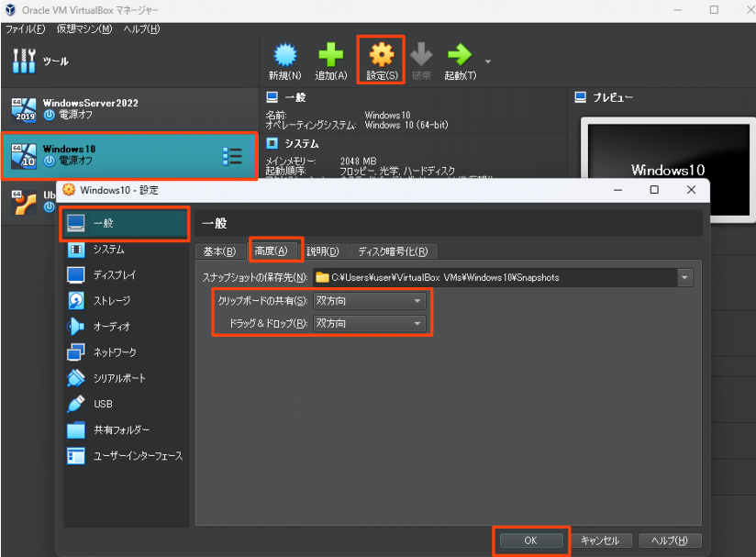Click the VirtualBox icon in main title bar
Image resolution: width=756 pixels, height=557 pixels.
click(10, 10)
